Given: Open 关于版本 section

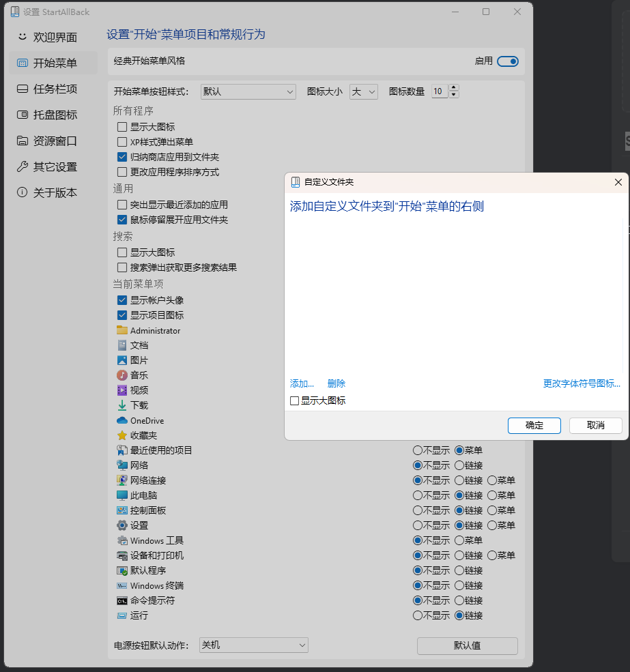Looking at the screenshot, I should point(54,192).
